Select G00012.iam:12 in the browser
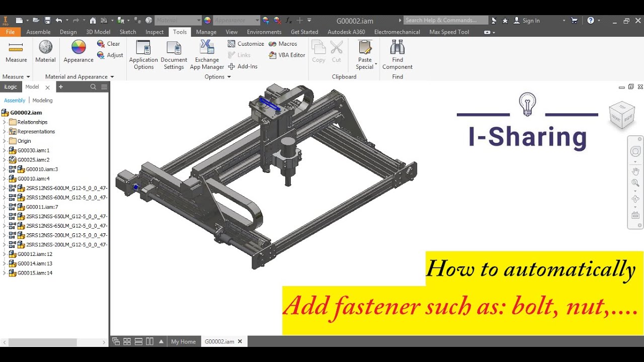644x362 pixels. click(x=35, y=254)
